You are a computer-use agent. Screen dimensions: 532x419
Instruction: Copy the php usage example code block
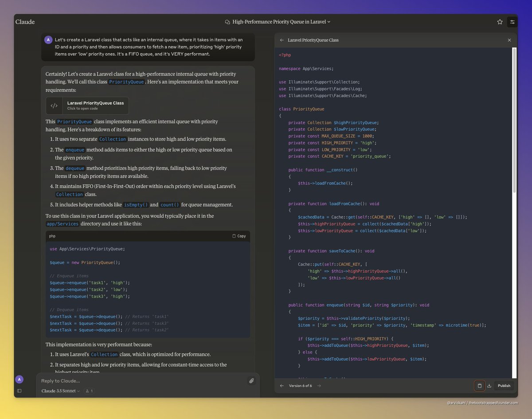[239, 236]
